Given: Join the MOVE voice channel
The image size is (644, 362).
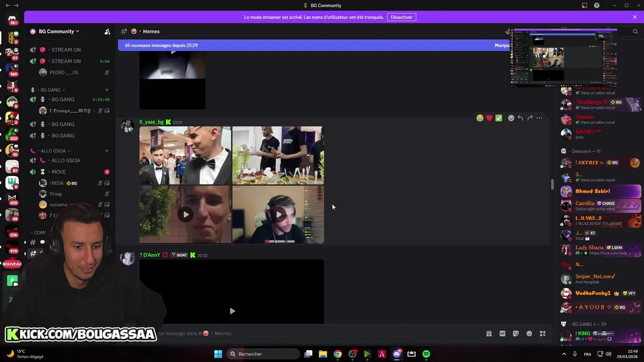Looking at the screenshot, I should pyautogui.click(x=70, y=172).
